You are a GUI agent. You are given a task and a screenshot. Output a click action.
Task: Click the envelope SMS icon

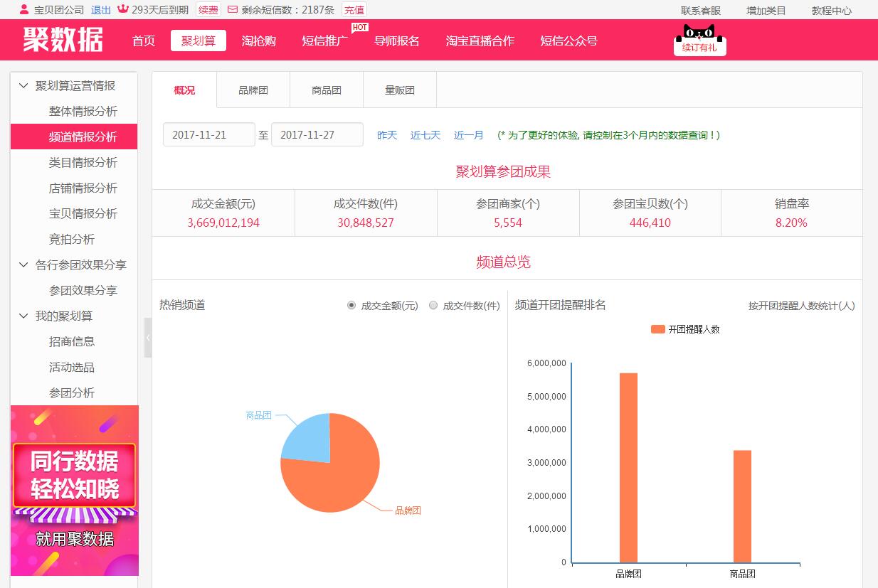pyautogui.click(x=233, y=10)
